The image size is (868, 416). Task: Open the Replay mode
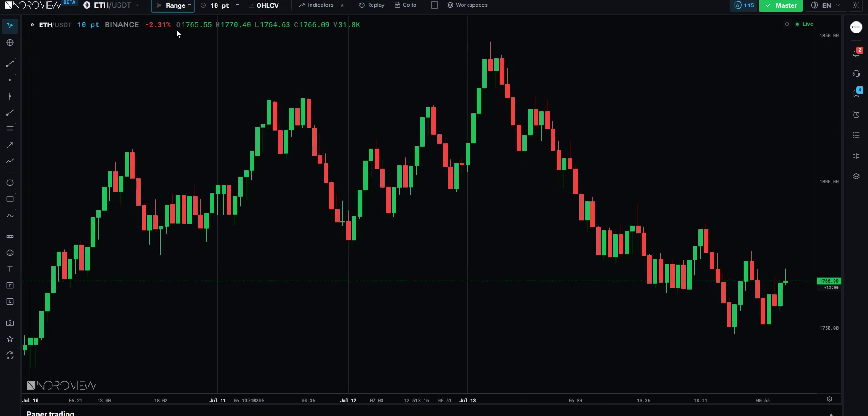click(372, 5)
